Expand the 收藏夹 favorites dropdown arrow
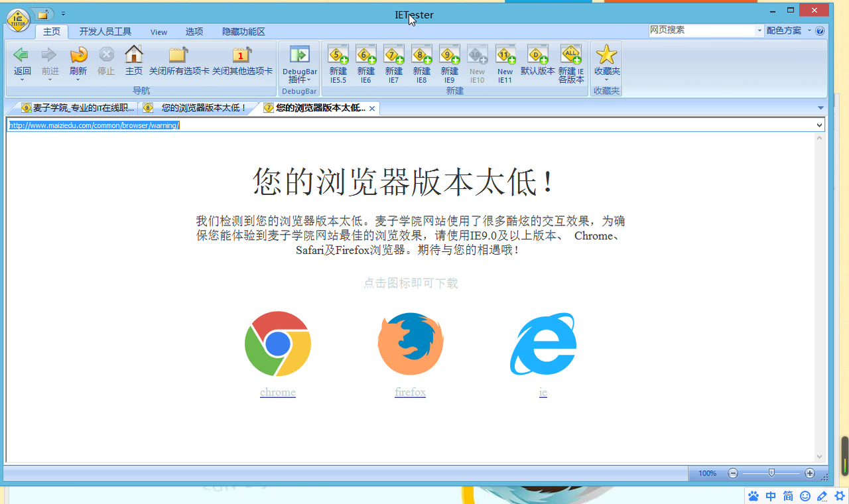 click(x=606, y=80)
